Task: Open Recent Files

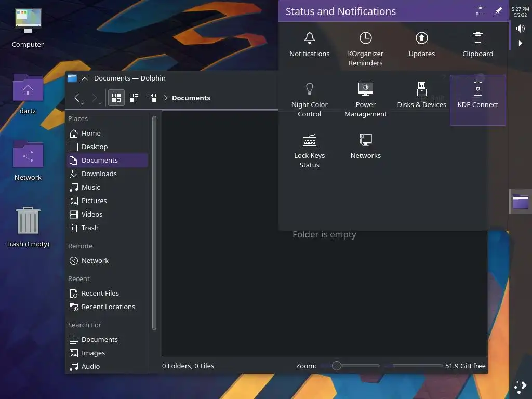Action: [107, 293]
